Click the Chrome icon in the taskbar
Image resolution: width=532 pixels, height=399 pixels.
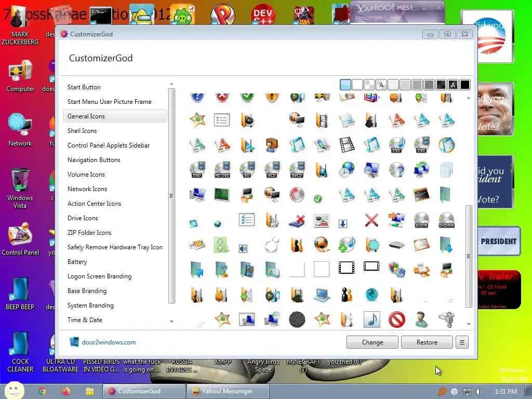pyautogui.click(x=42, y=391)
